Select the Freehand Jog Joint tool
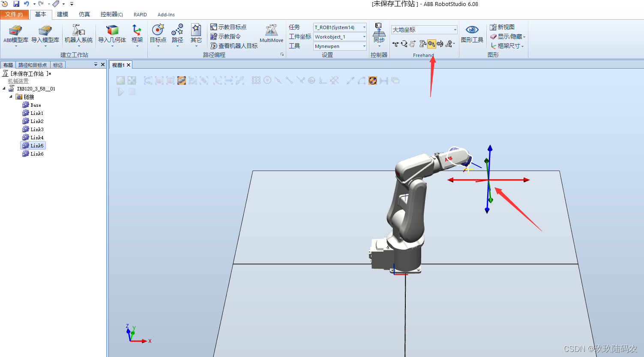The image size is (644, 357). point(423,44)
